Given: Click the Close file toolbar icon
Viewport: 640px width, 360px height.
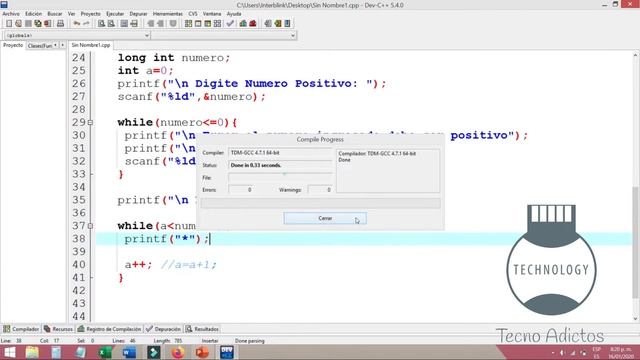Looking at the screenshot, I should 48,24.
